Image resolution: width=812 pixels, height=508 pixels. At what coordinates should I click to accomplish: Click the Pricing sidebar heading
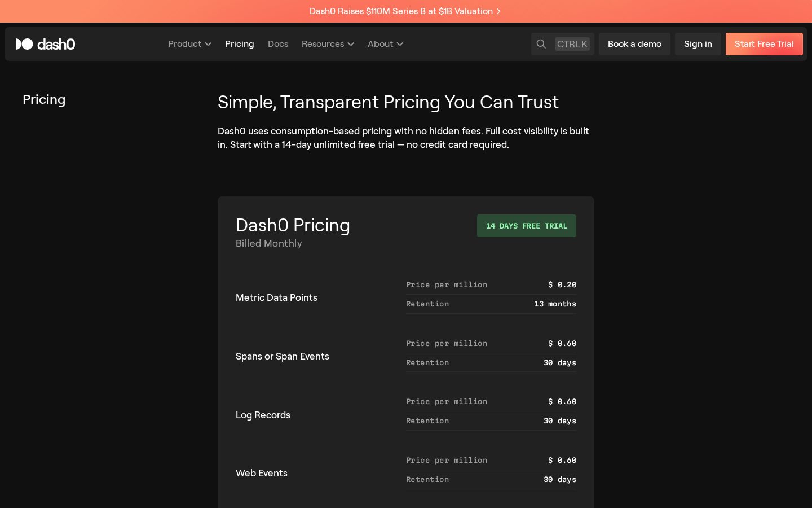(x=44, y=99)
